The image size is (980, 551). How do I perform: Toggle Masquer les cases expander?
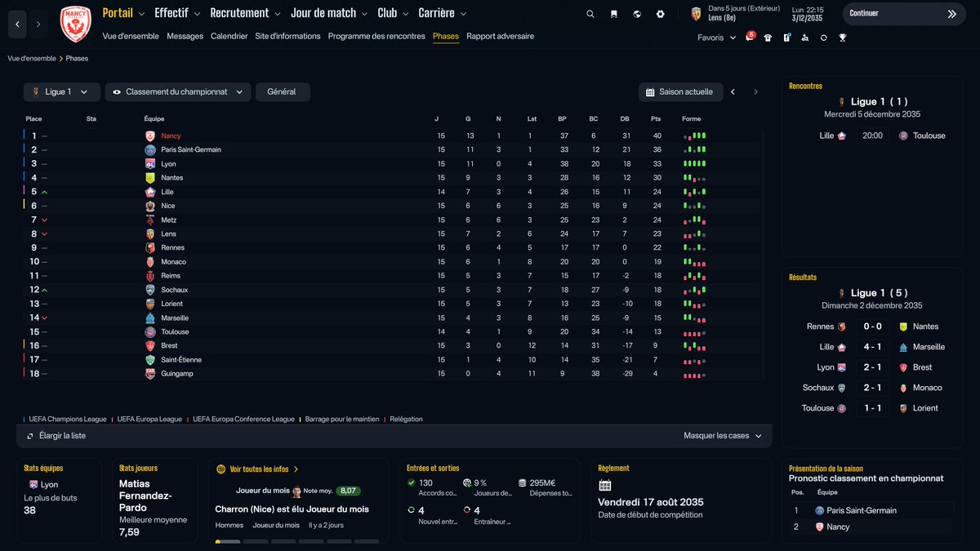[x=723, y=436]
